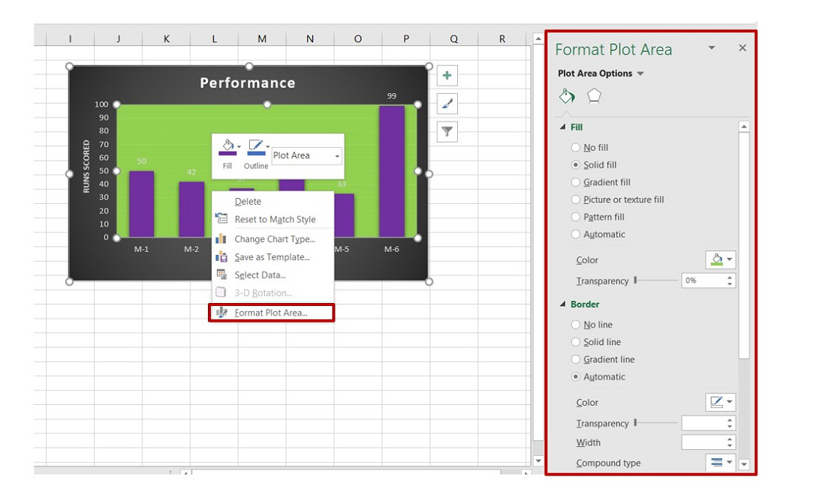Screen dimensions: 822x504
Task: Switch to the Effects pentagon icon
Action: click(594, 96)
